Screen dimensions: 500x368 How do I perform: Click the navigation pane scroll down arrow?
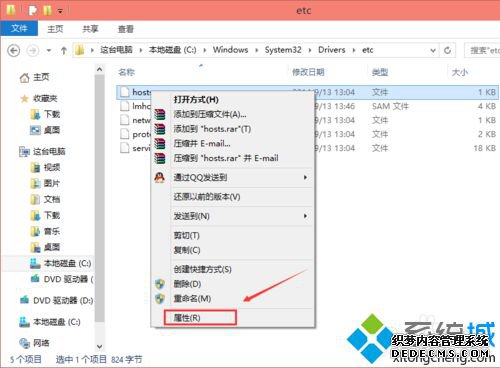pyautogui.click(x=99, y=347)
